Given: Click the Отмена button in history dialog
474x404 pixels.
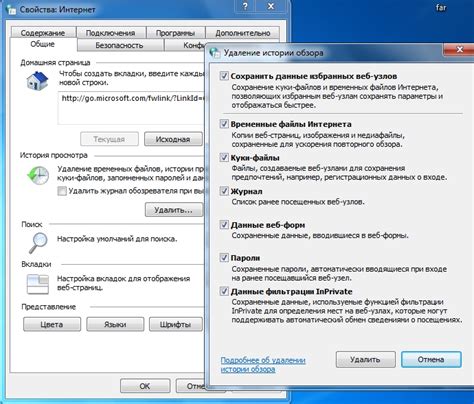Looking at the screenshot, I should click(431, 359).
